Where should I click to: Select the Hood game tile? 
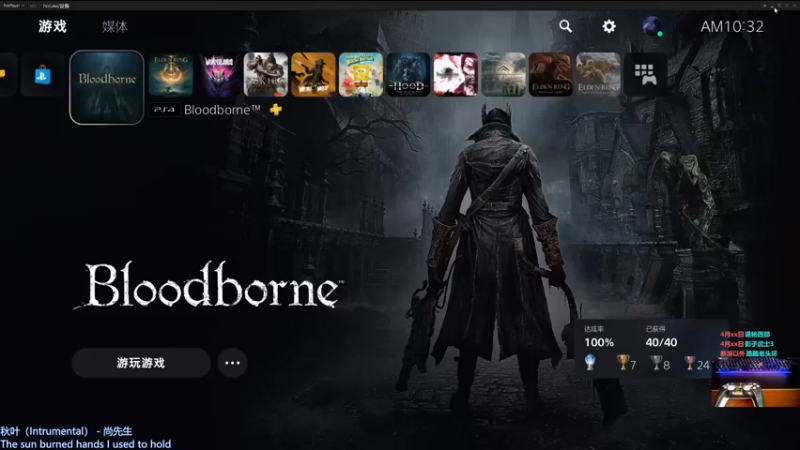point(408,74)
